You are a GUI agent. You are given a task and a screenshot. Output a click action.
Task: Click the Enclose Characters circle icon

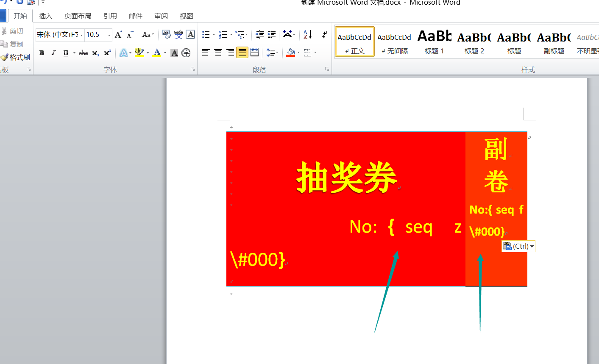[186, 53]
